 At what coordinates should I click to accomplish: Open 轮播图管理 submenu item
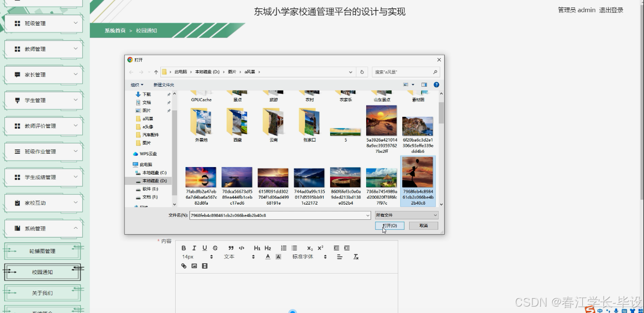tap(42, 251)
